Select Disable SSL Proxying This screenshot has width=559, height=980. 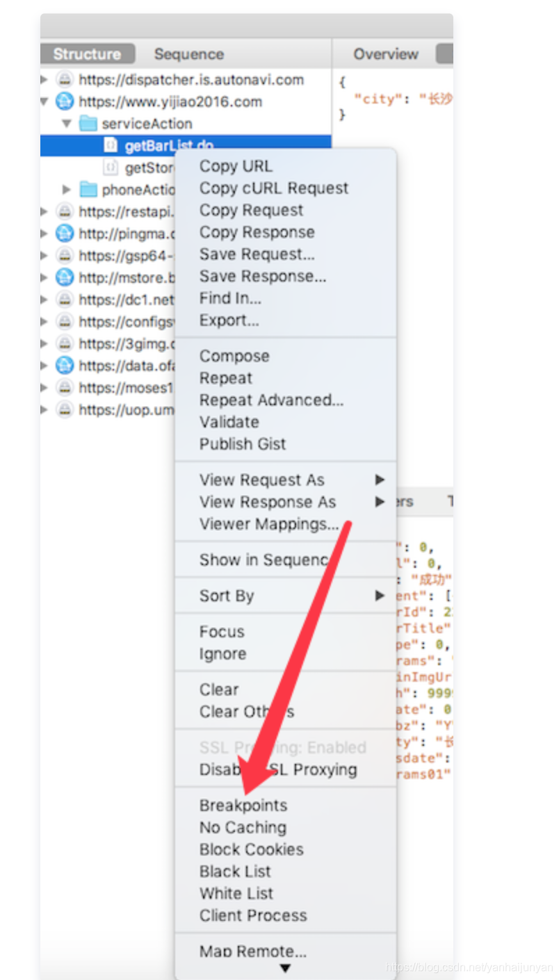[x=278, y=769]
